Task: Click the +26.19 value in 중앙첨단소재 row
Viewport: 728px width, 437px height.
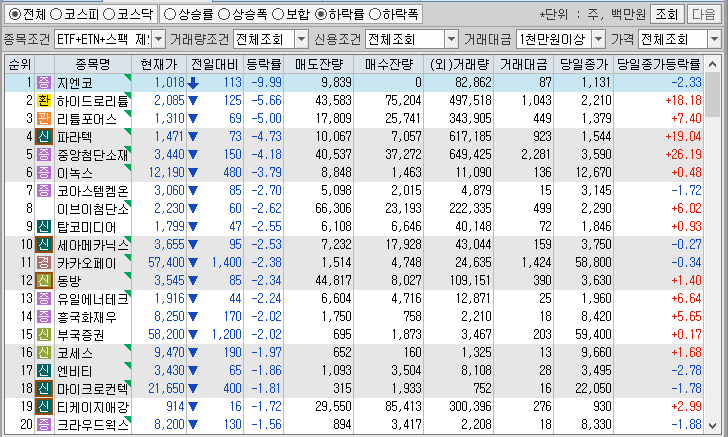Action: 683,154
